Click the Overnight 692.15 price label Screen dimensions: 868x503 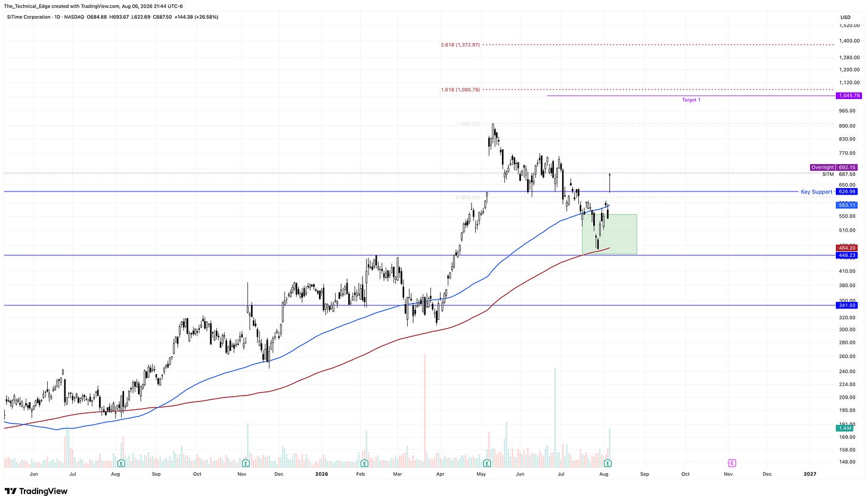click(833, 168)
